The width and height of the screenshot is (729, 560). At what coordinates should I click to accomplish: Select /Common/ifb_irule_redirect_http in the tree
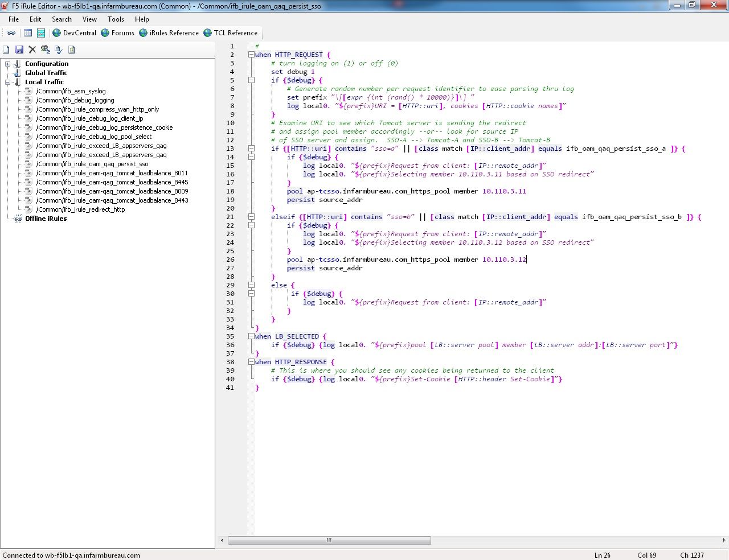tap(80, 209)
